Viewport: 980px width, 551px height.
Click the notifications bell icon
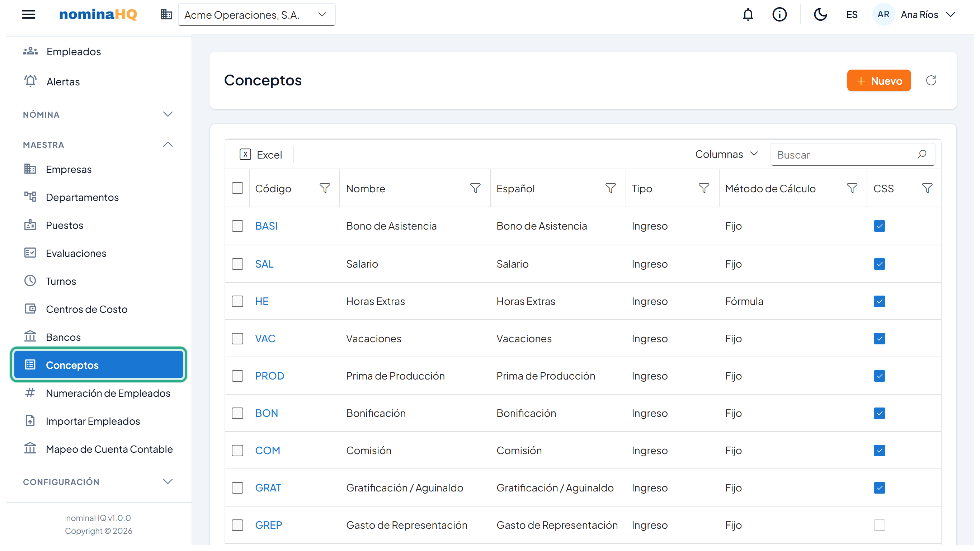[x=748, y=14]
